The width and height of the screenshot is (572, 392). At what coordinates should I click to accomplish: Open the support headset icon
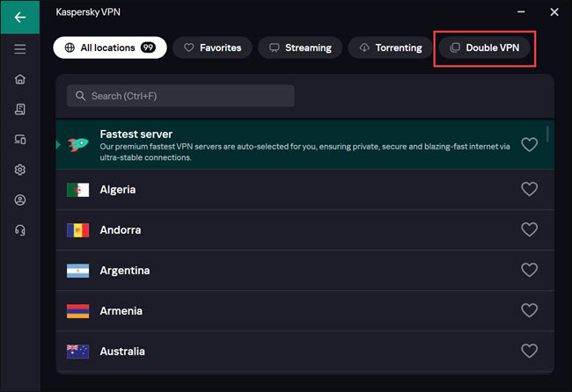point(19,229)
